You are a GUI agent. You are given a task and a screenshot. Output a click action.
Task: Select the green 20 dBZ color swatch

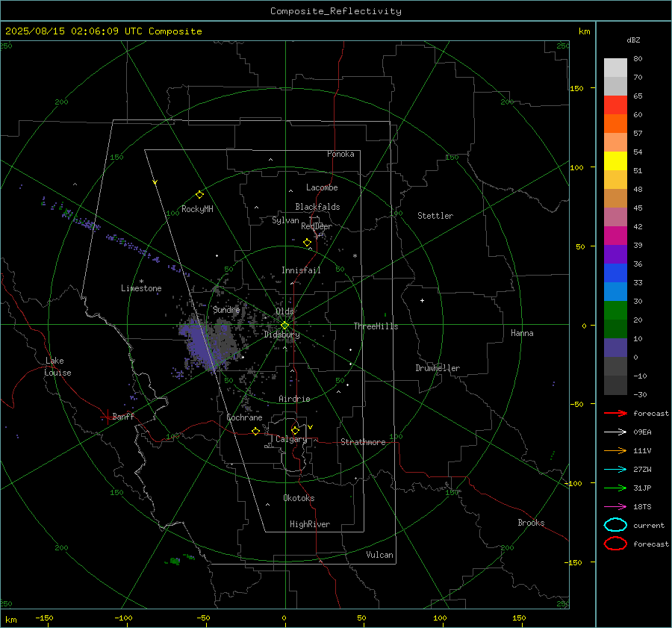(615, 310)
